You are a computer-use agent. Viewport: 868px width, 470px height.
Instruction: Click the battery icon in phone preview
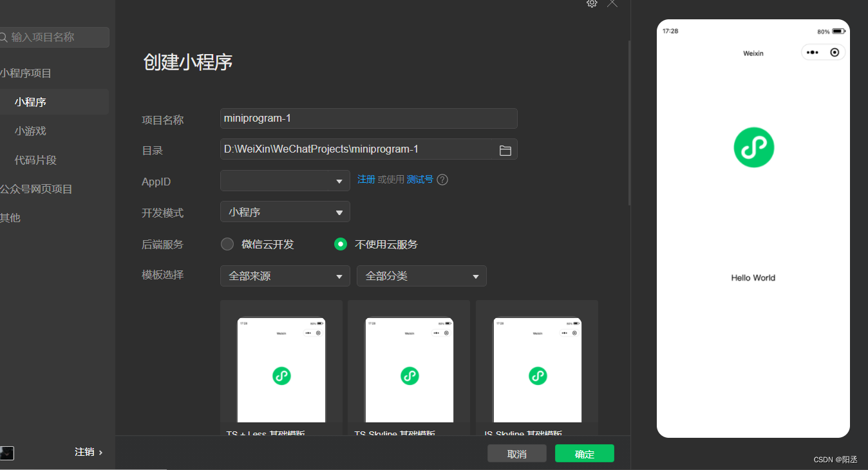pos(838,31)
